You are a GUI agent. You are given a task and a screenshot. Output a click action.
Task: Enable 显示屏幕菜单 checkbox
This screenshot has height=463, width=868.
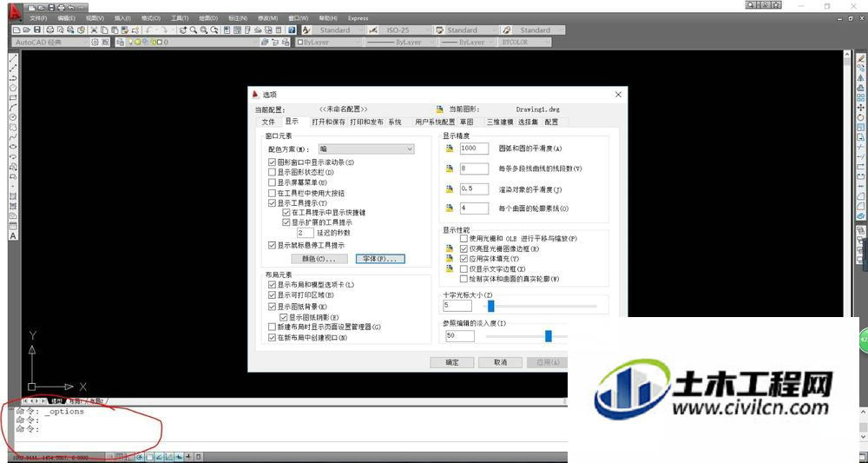(x=272, y=182)
